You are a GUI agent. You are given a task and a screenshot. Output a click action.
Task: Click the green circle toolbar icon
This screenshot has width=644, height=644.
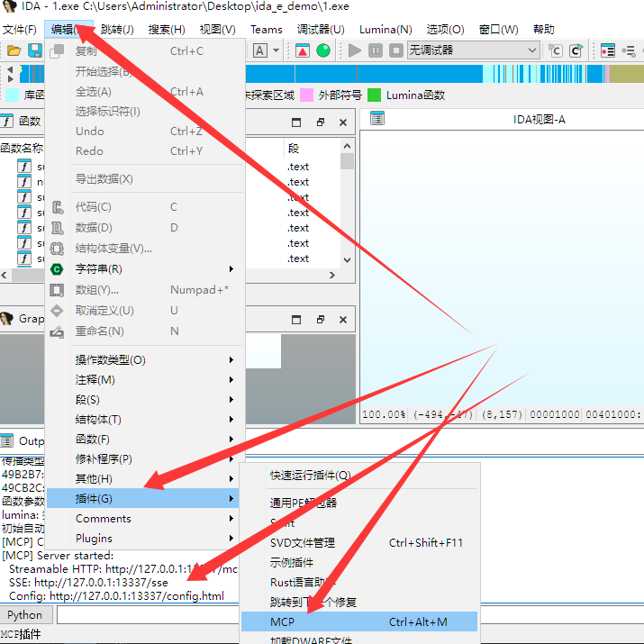click(323, 50)
